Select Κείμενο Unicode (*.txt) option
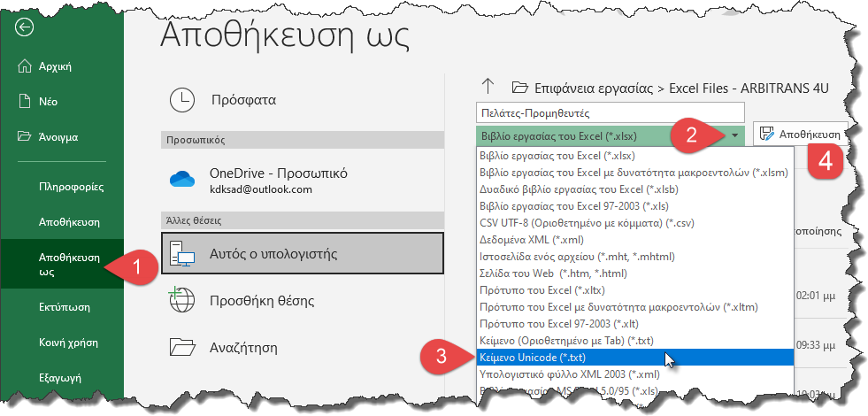This screenshot has height=416, width=868. click(635, 358)
